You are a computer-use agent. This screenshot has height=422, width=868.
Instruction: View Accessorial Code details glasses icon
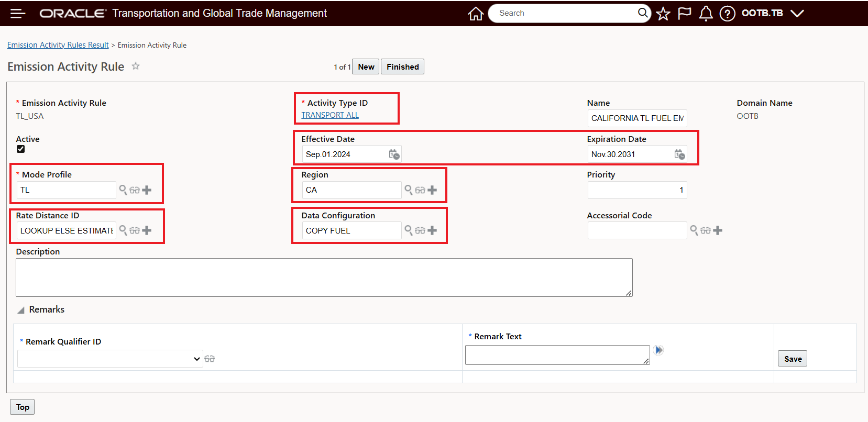click(706, 230)
